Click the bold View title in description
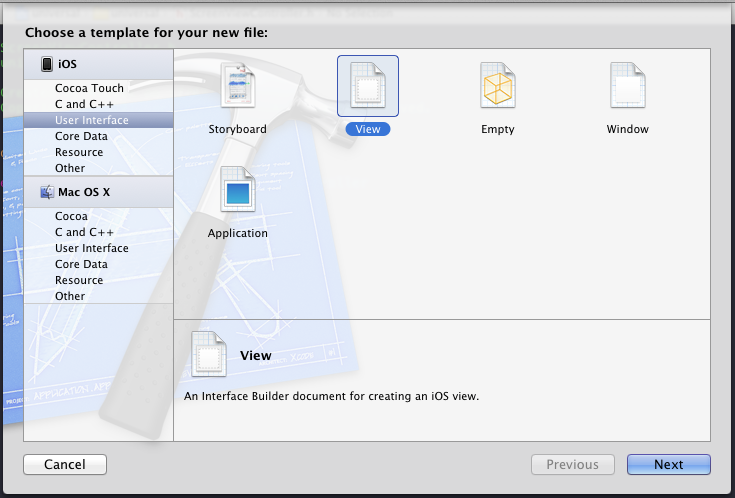The image size is (735, 498). click(x=256, y=355)
